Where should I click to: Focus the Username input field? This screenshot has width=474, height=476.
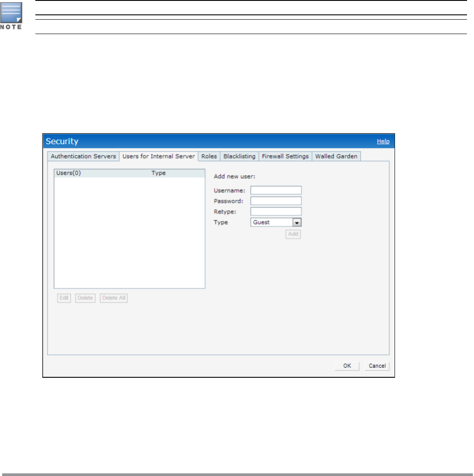[276, 190]
